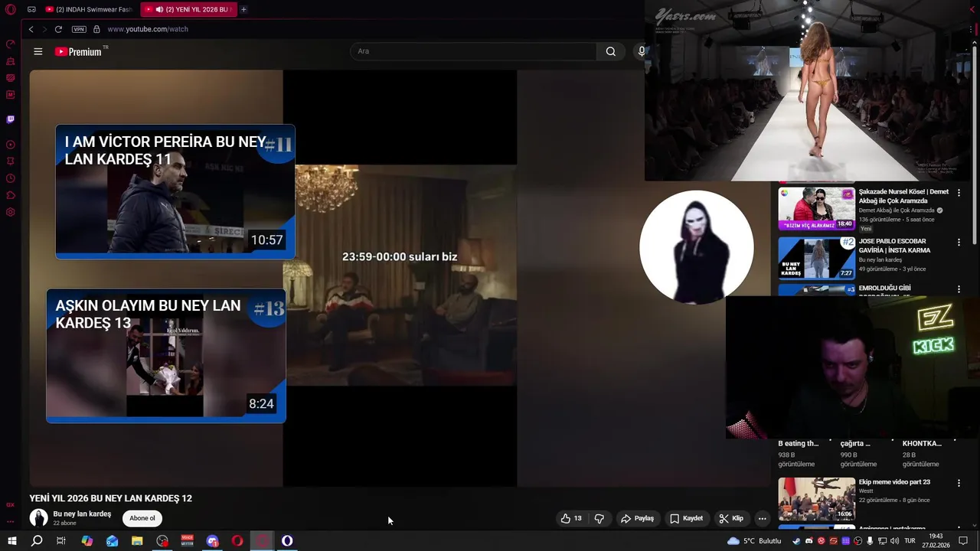This screenshot has height=551, width=980.
Task: Open Şakazade Nursel Köse suggested video
Action: tap(903, 196)
